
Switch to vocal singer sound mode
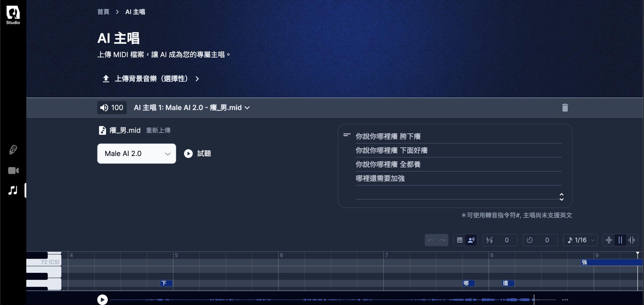coord(471,240)
